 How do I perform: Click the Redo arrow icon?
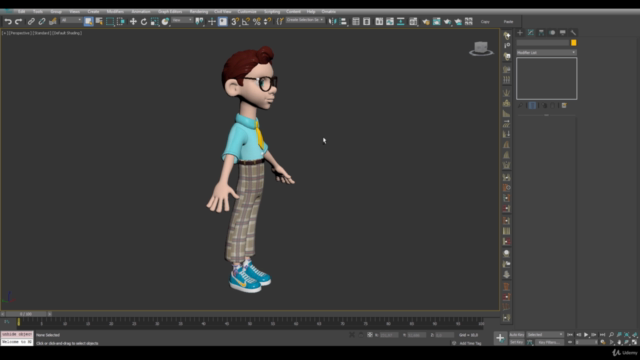pos(18,22)
